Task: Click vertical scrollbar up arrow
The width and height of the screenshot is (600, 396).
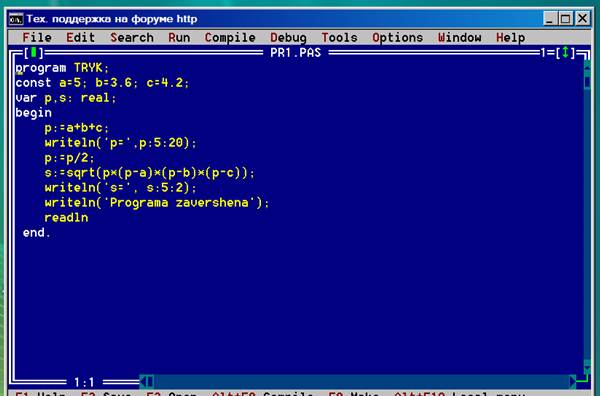Action: click(587, 67)
